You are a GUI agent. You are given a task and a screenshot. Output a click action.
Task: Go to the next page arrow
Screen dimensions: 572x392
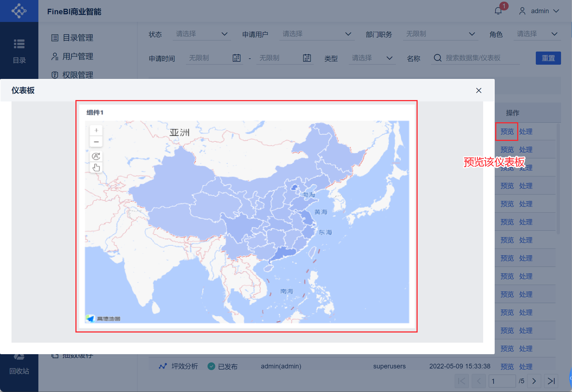(x=534, y=381)
